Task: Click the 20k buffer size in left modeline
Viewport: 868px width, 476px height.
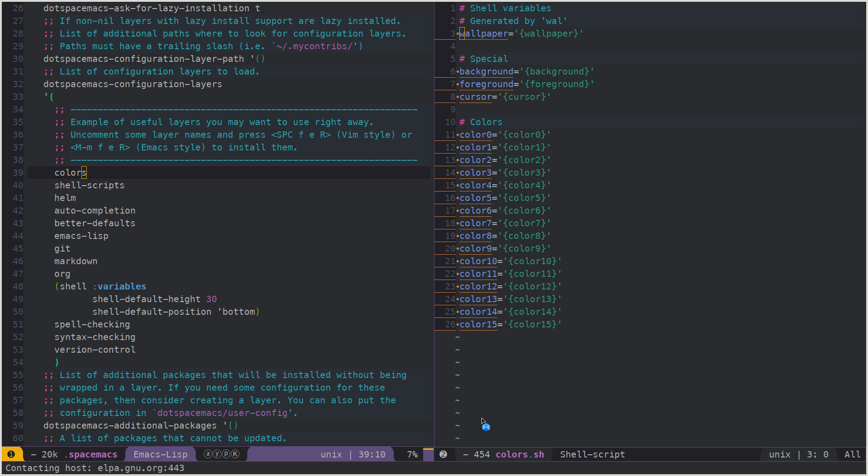Action: pos(50,454)
